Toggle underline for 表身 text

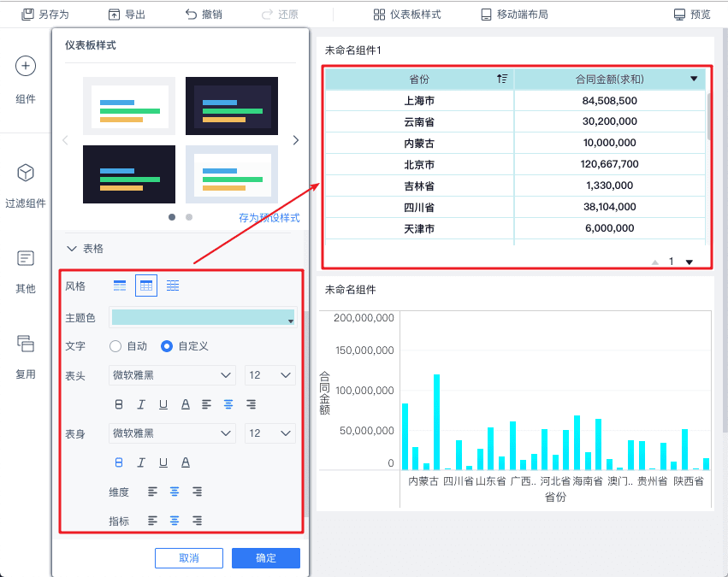[x=163, y=462]
